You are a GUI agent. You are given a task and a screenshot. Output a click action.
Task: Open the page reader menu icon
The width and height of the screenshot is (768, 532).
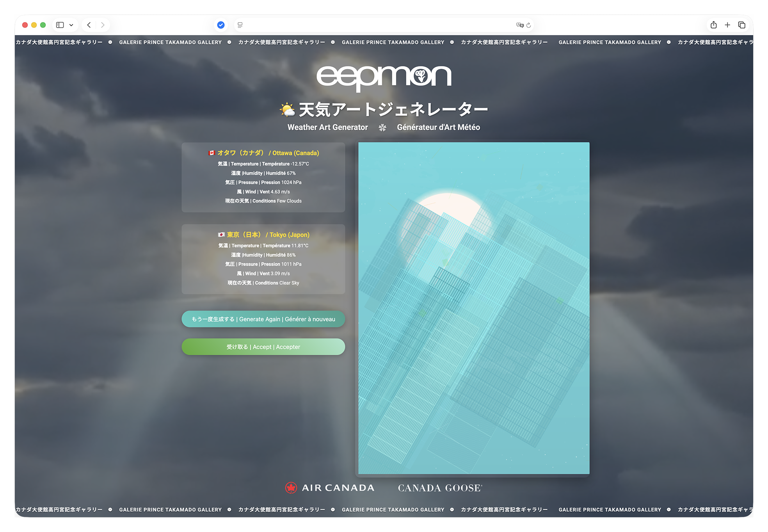pyautogui.click(x=240, y=25)
